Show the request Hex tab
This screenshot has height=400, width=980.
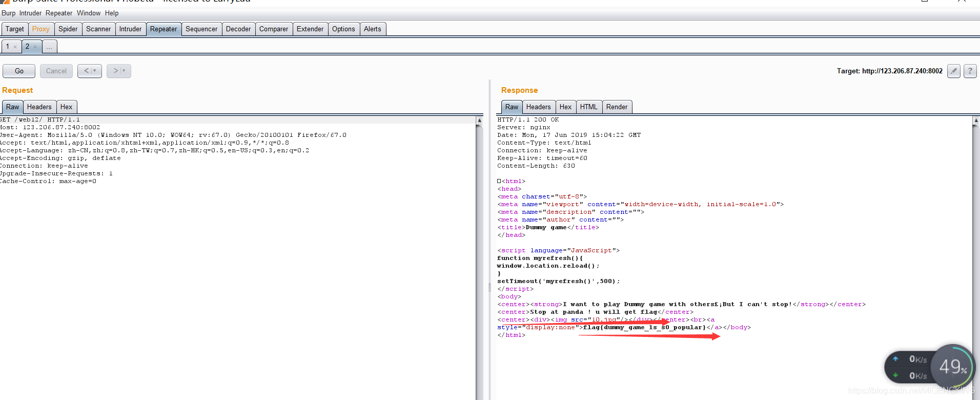[67, 107]
